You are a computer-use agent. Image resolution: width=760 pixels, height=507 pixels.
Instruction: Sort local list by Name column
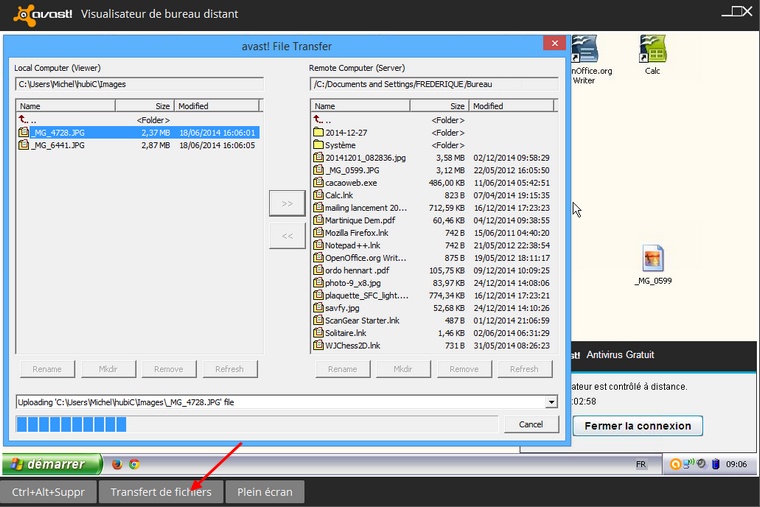[66, 106]
